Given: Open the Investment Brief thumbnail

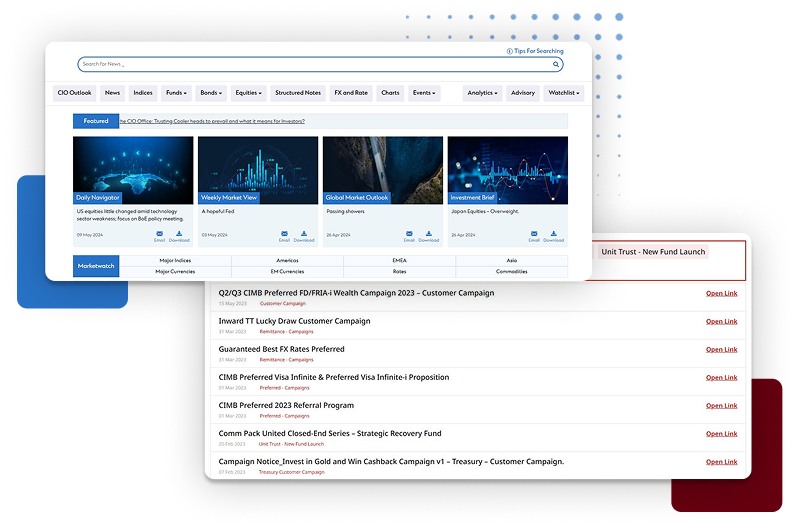Looking at the screenshot, I should click(508, 170).
